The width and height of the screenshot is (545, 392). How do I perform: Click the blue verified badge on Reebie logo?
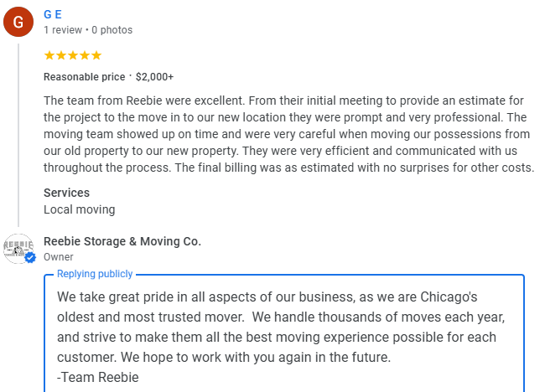point(30,258)
